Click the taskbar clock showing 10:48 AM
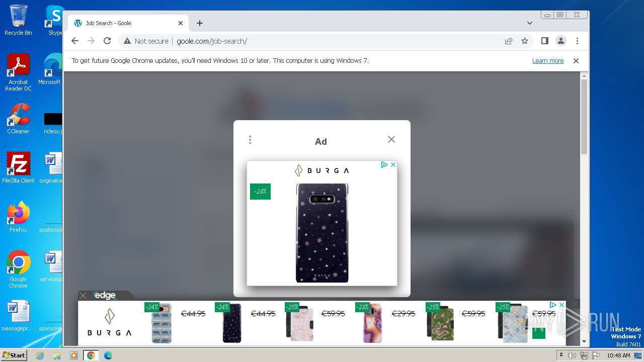This screenshot has height=362, width=644. (x=618, y=355)
